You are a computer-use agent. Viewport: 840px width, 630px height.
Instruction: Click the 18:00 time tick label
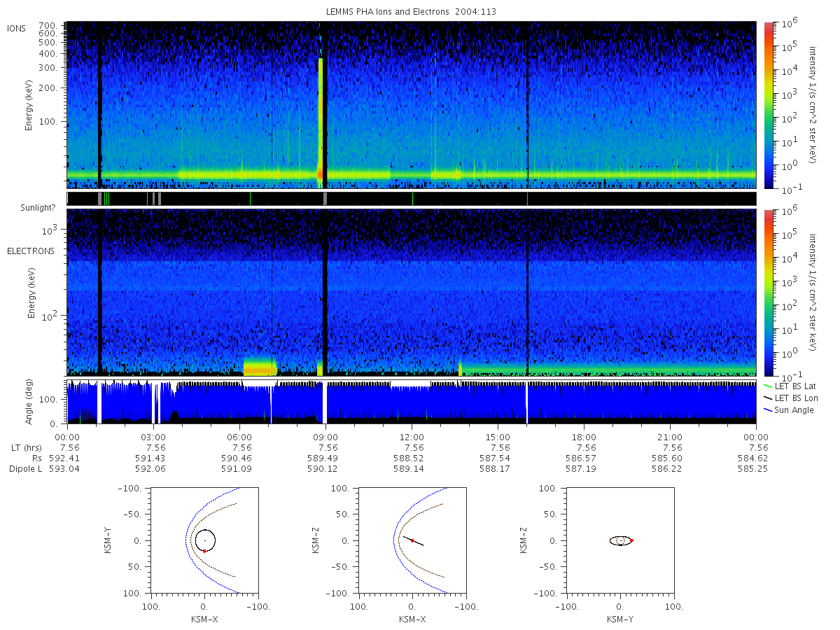click(584, 437)
